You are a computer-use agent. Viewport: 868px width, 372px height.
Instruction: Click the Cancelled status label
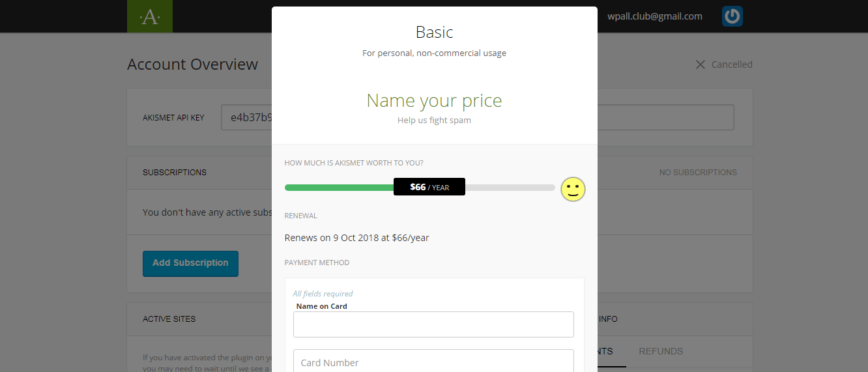pyautogui.click(x=731, y=64)
